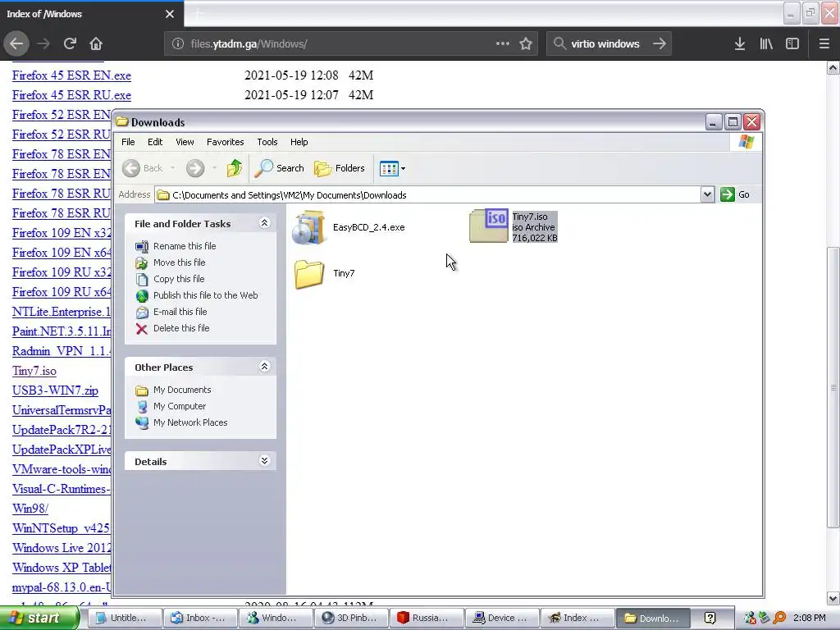Click Move this file task

179,262
